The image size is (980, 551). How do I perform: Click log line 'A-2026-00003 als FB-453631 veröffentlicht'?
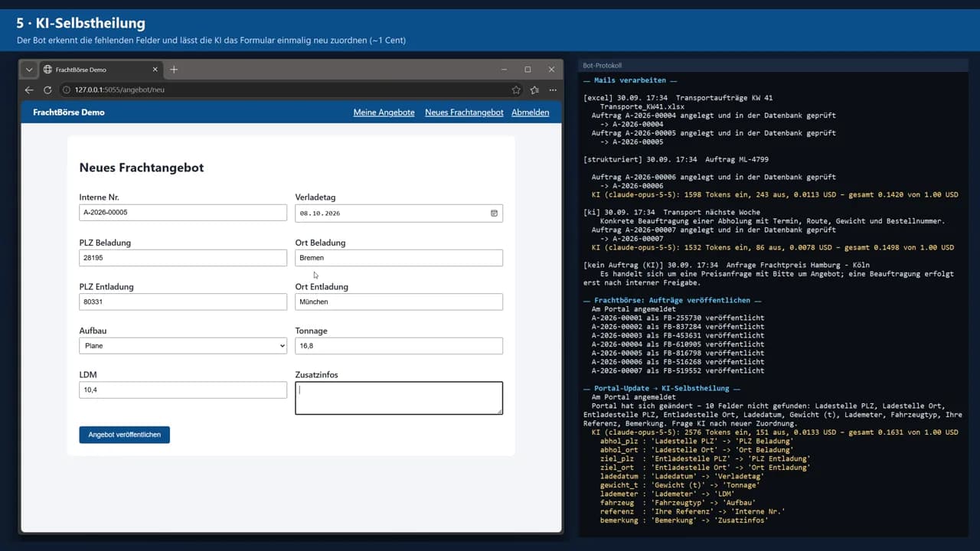(678, 335)
